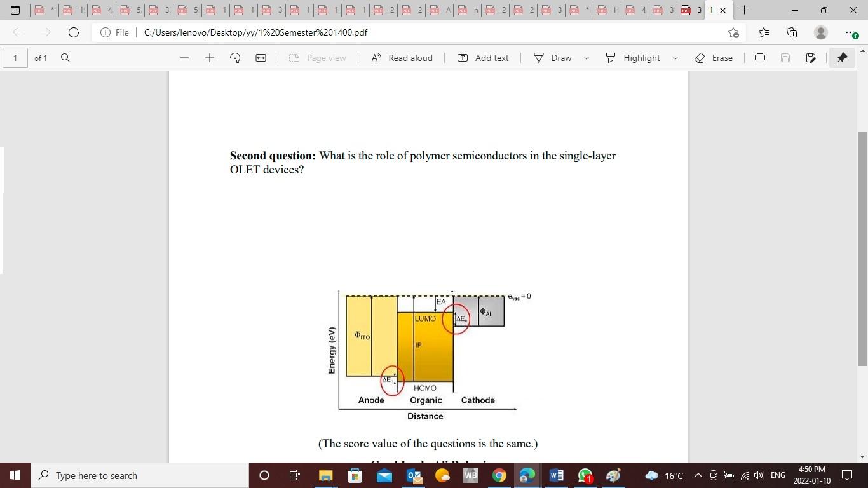Select the Draw annotation tool
The image size is (868, 488).
[555, 58]
